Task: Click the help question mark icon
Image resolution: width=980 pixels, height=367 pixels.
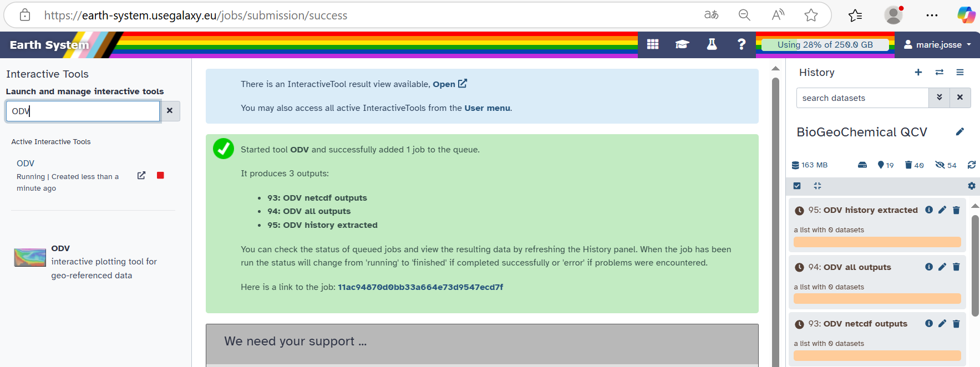Action: pyautogui.click(x=741, y=44)
